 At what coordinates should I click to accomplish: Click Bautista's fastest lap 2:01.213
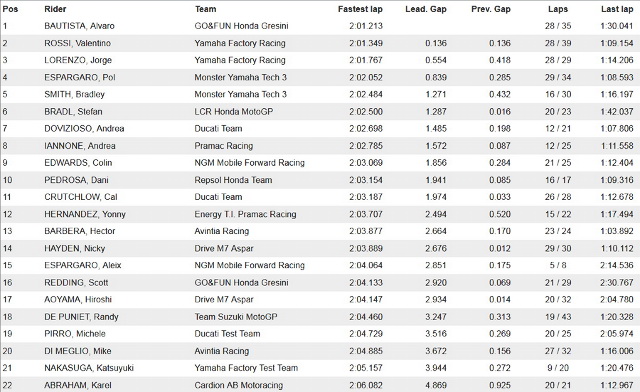[x=366, y=26]
